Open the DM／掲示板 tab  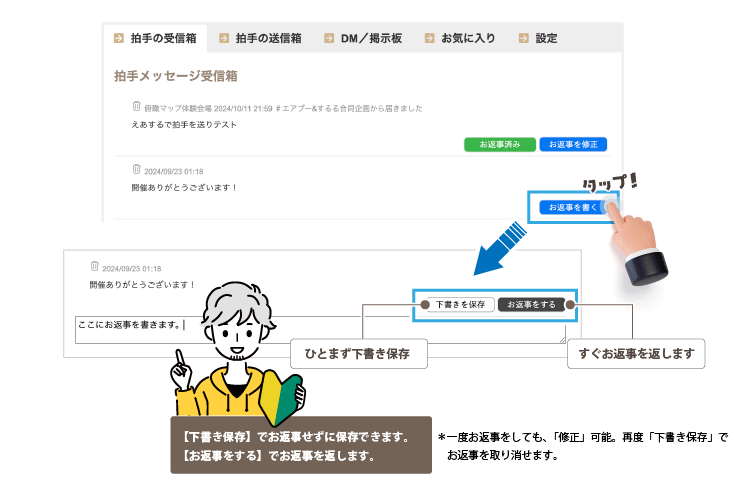coord(363,38)
